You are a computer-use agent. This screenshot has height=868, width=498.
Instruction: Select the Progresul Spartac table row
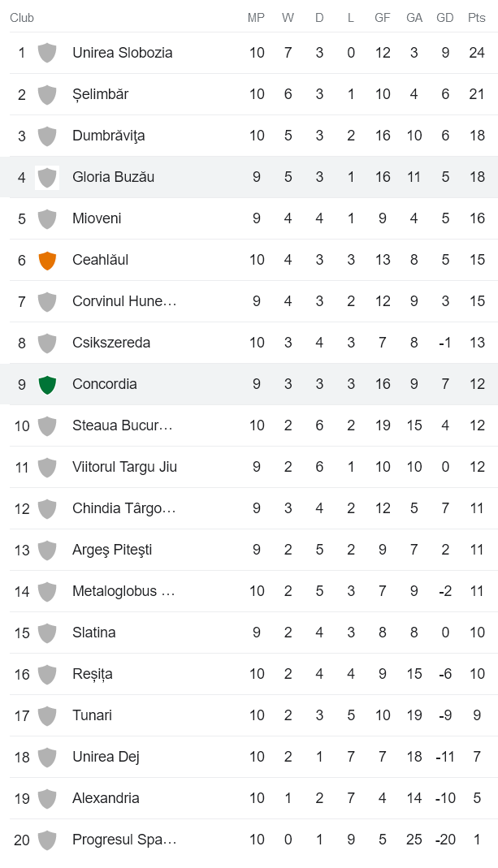pos(249,840)
